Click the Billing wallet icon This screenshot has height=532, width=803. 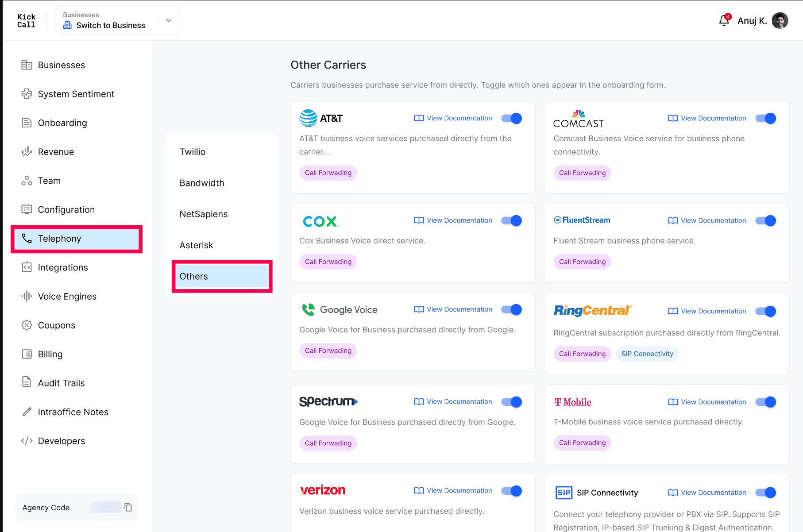click(27, 354)
